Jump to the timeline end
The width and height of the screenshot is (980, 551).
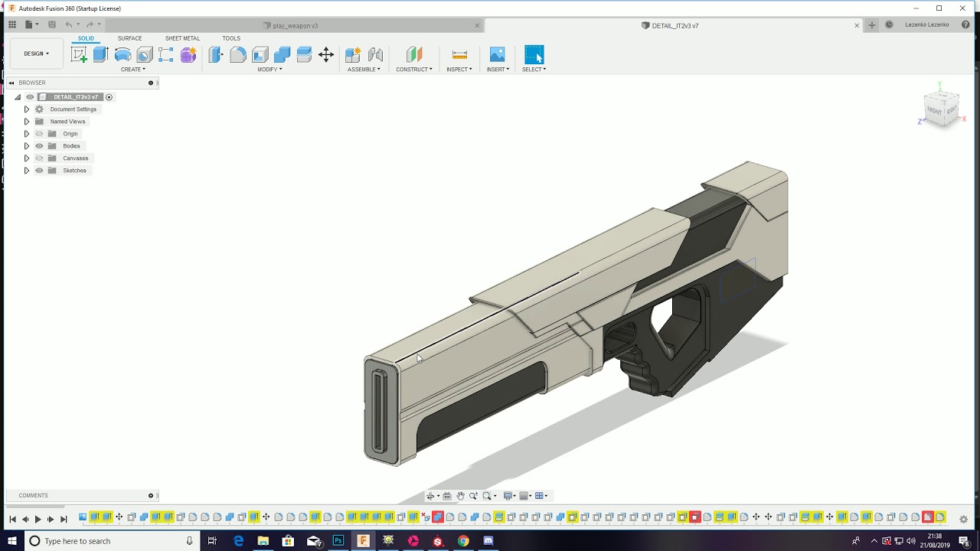tap(64, 520)
